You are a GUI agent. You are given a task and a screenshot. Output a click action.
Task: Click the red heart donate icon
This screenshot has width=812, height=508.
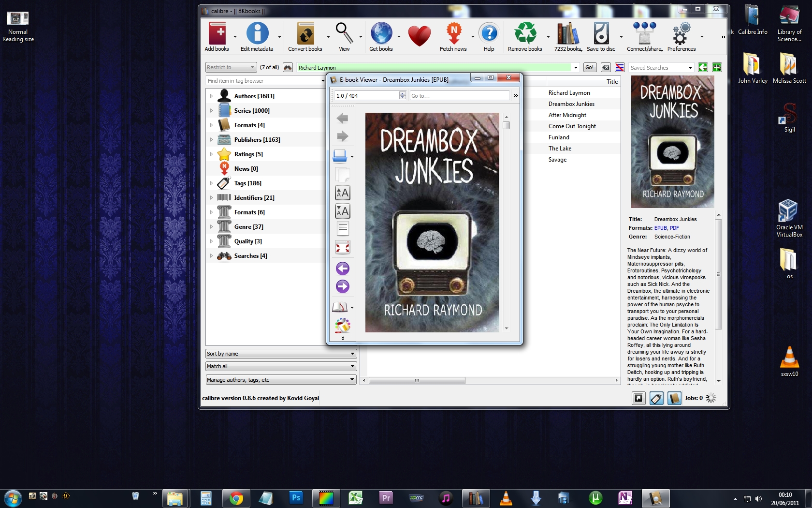click(419, 36)
